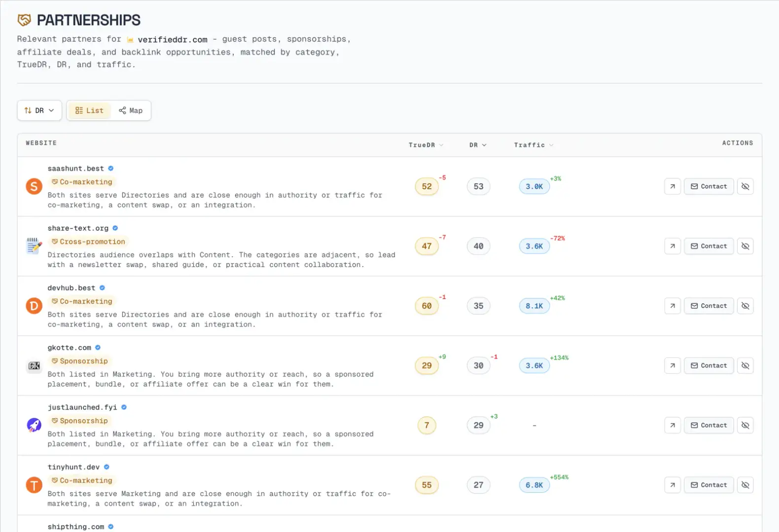Screen dimensions: 779x532
Task: Click the saashunt.best orange S logo
Action: [x=34, y=186]
